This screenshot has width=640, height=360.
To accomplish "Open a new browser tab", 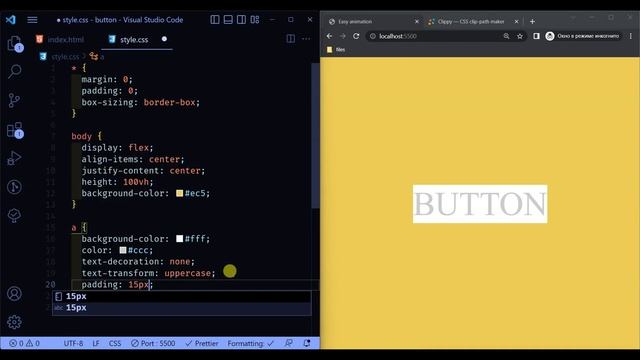I will pyautogui.click(x=532, y=21).
